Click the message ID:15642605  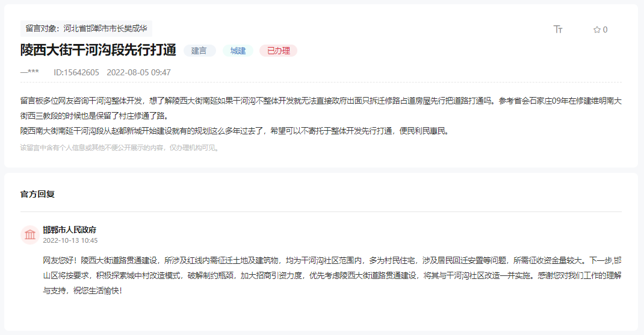click(76, 72)
